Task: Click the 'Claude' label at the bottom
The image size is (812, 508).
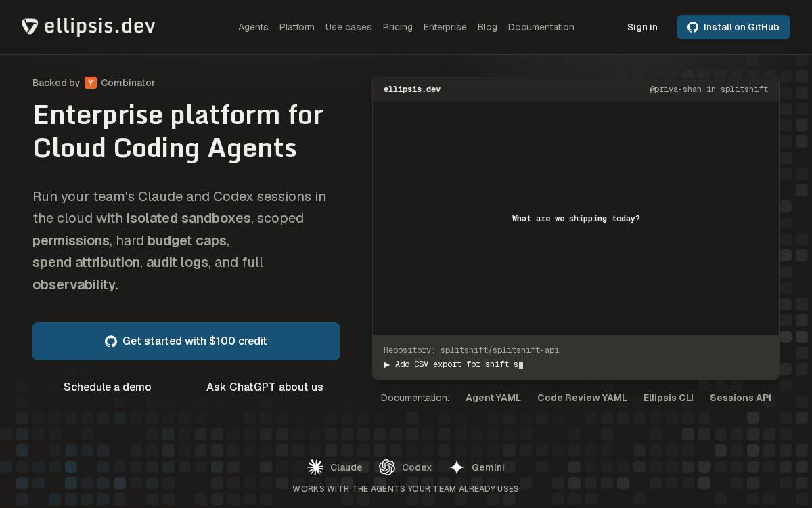Action: pos(346,467)
